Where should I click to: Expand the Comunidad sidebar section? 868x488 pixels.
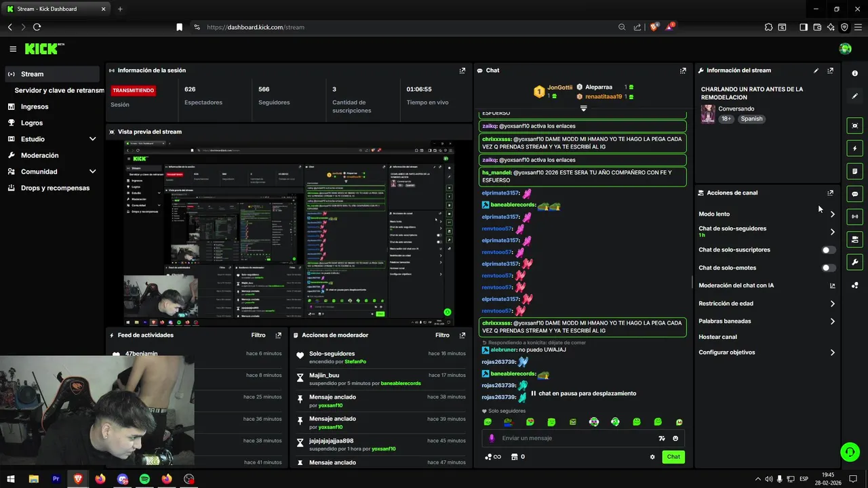92,171
